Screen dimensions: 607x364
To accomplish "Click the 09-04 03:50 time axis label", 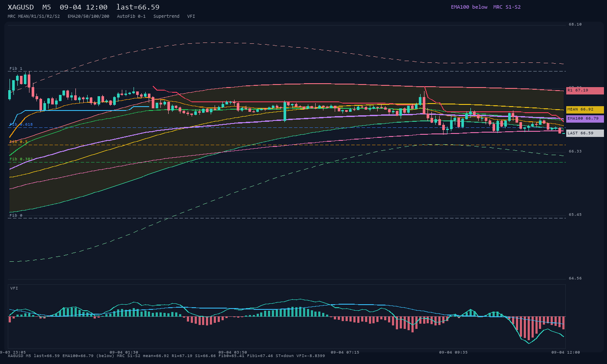I will coord(233,352).
